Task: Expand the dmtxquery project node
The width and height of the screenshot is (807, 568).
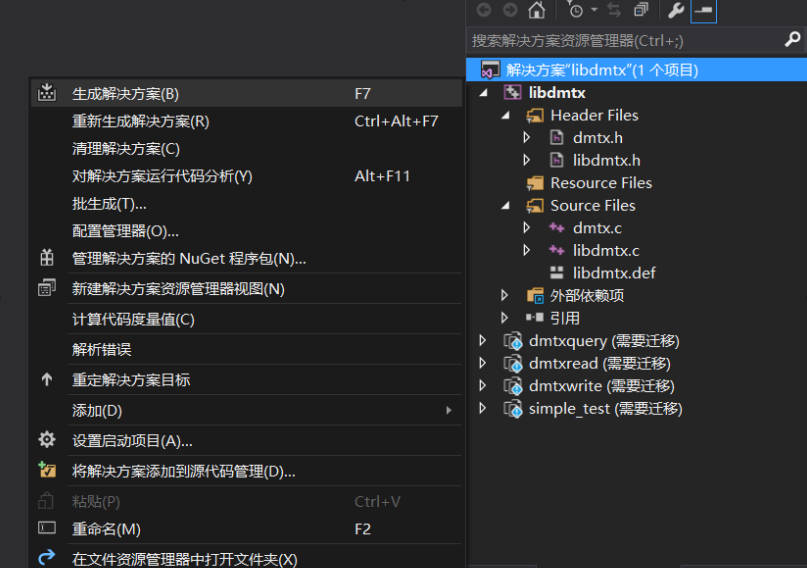Action: 484,341
